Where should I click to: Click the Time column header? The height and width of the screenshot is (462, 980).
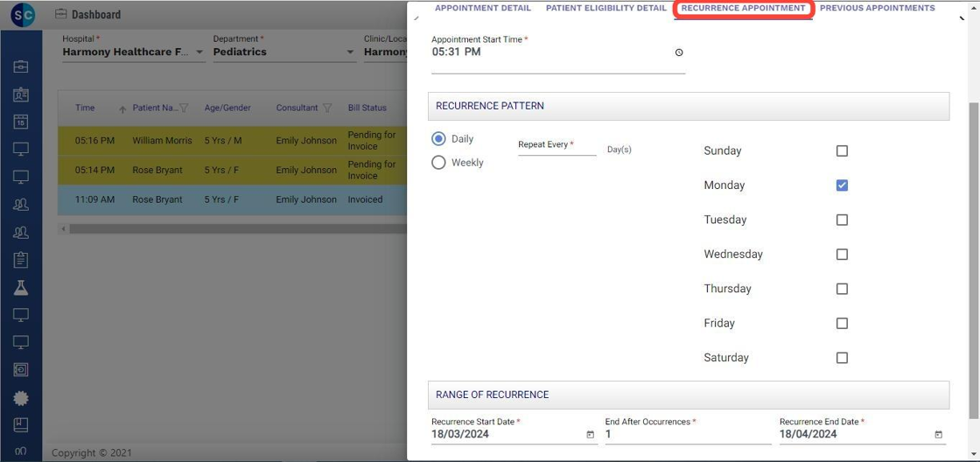coord(85,108)
